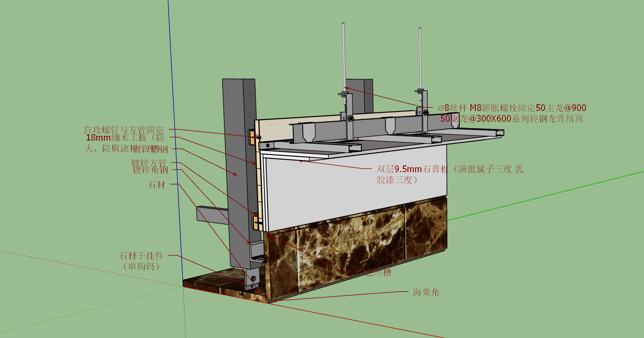Viewport: 644px width, 338px height.
Task: Click the 石材干挂件 (单钩码) label
Action: 141,261
